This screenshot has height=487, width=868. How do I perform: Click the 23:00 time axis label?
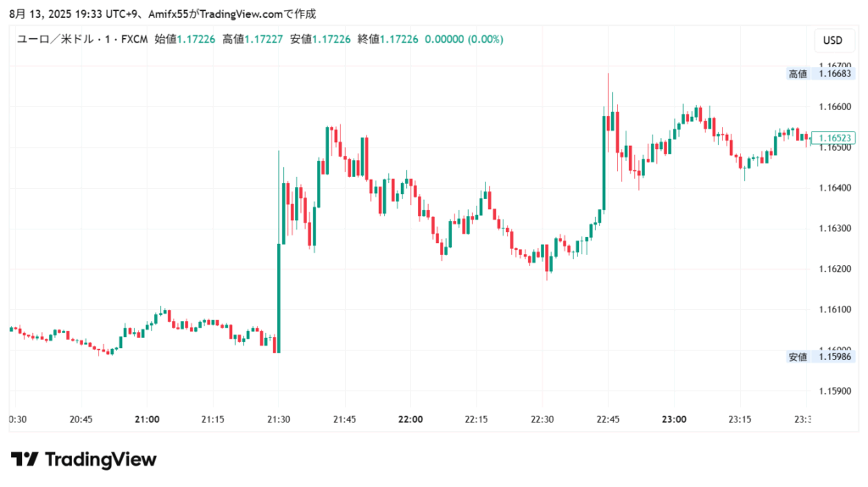pos(675,419)
